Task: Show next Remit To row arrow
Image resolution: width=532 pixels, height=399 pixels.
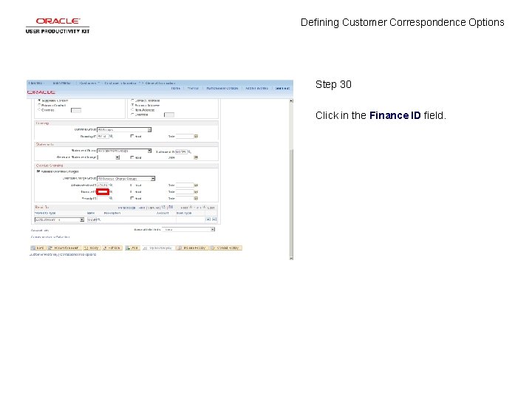Action: click(x=204, y=208)
